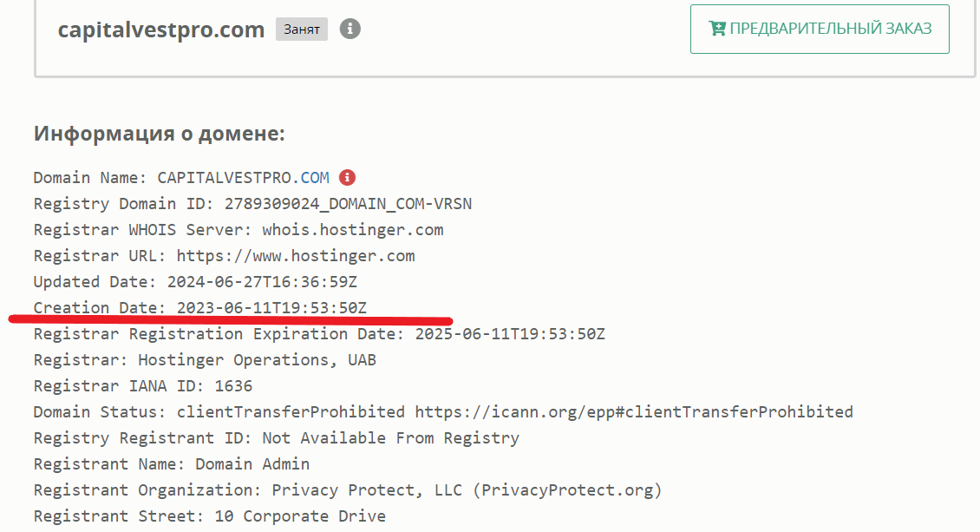The image size is (980, 532).
Task: Click the Registrar IANA ID 1636 line
Action: [143, 385]
